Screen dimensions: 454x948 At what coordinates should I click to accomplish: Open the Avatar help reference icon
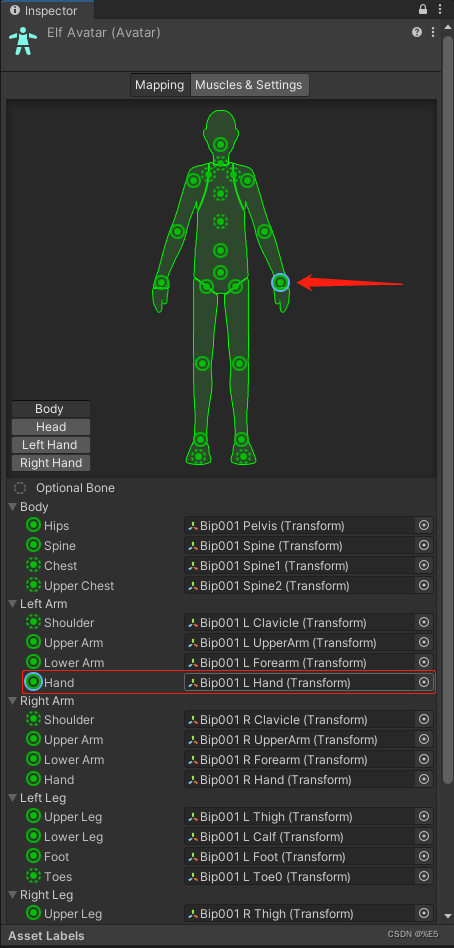click(417, 32)
